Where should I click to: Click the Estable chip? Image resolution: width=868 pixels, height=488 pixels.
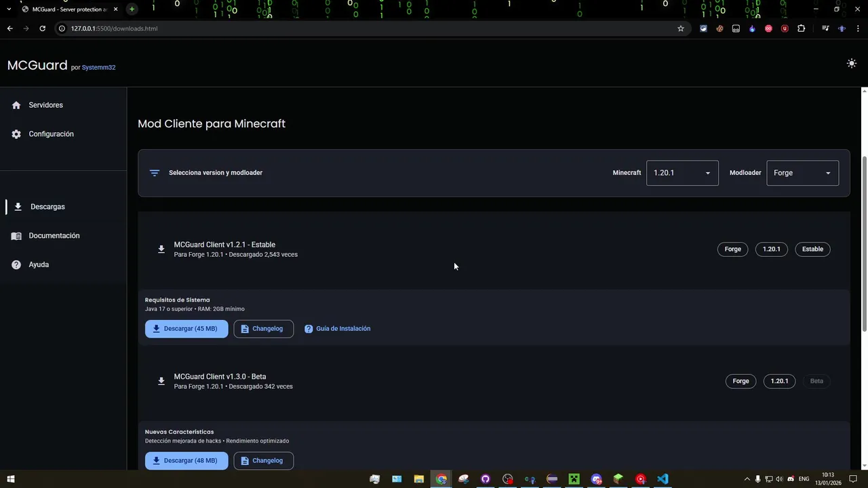(812, 249)
